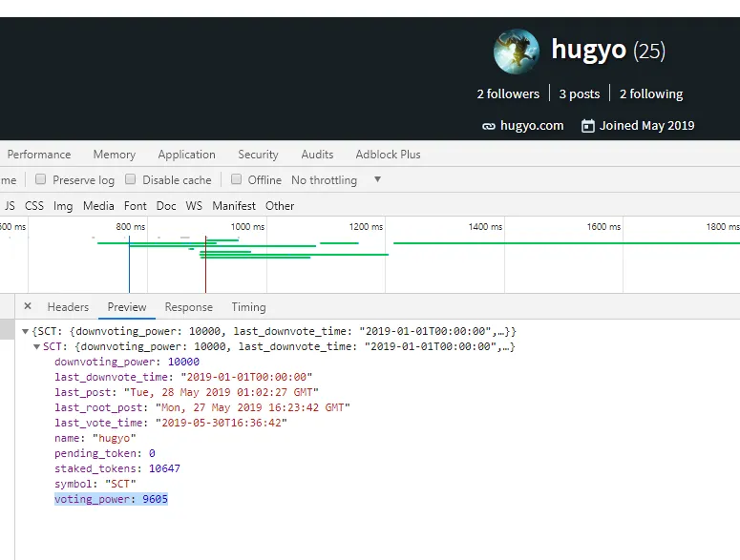
Task: Switch to the Application panel
Action: pos(186,155)
